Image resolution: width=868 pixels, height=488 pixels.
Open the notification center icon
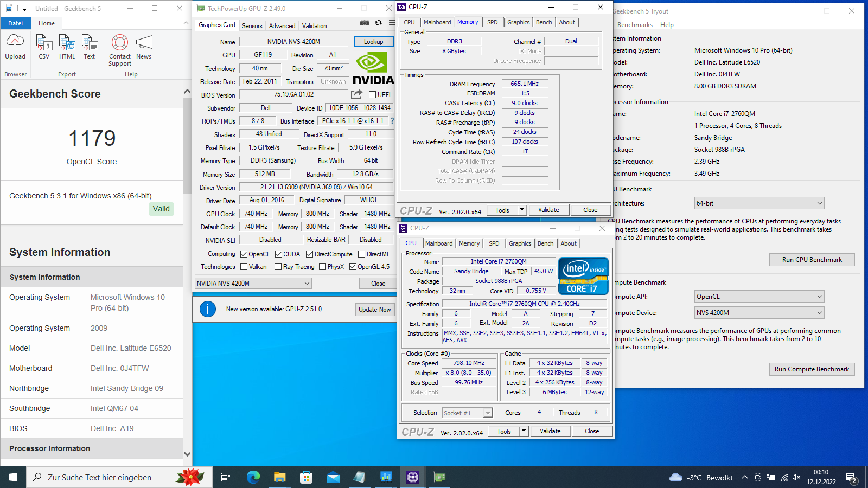pos(851,478)
